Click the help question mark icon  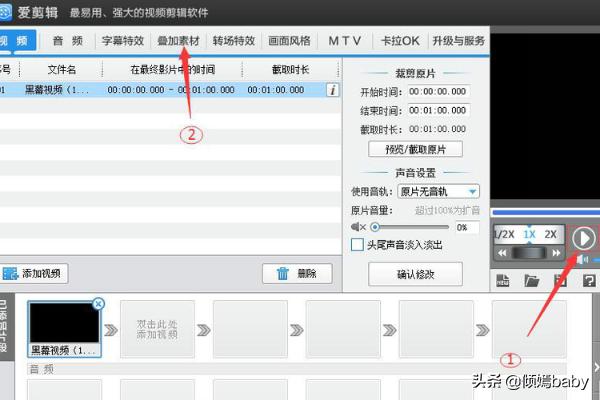(587, 282)
